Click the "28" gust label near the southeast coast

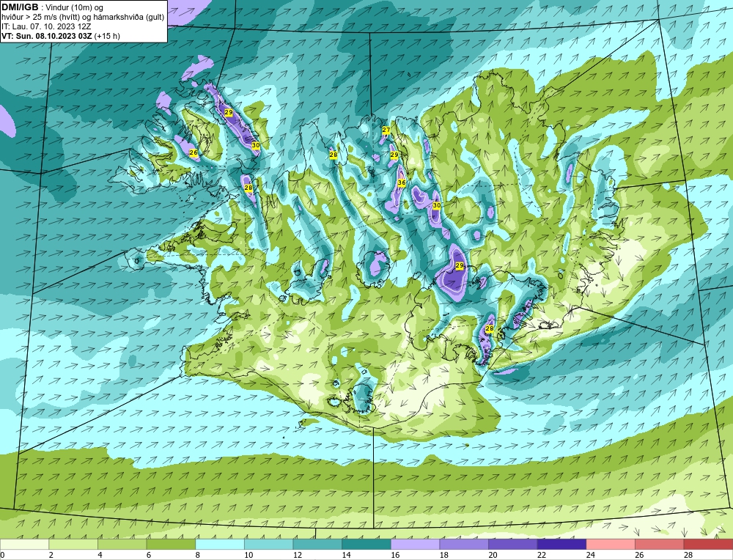click(490, 328)
